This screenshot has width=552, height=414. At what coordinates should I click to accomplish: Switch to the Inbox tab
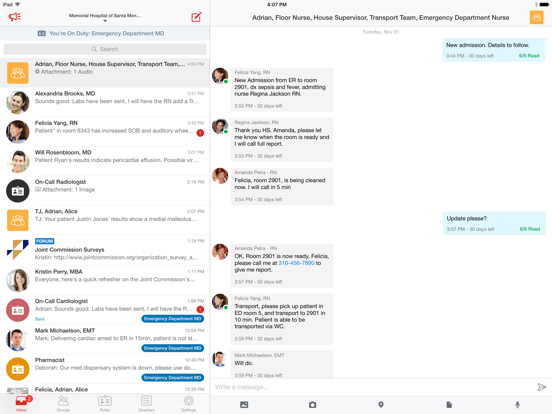tap(21, 403)
